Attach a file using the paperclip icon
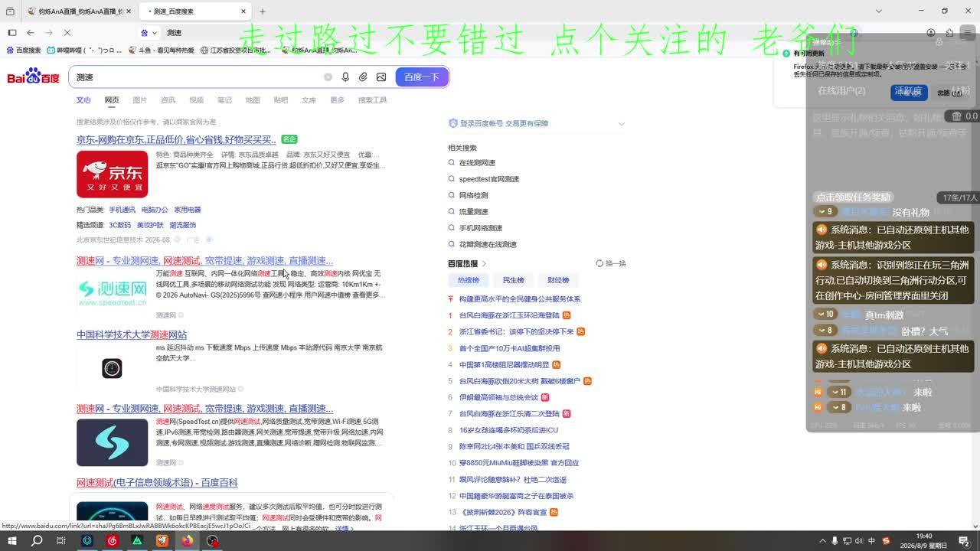The height and width of the screenshot is (551, 980). pos(363,77)
